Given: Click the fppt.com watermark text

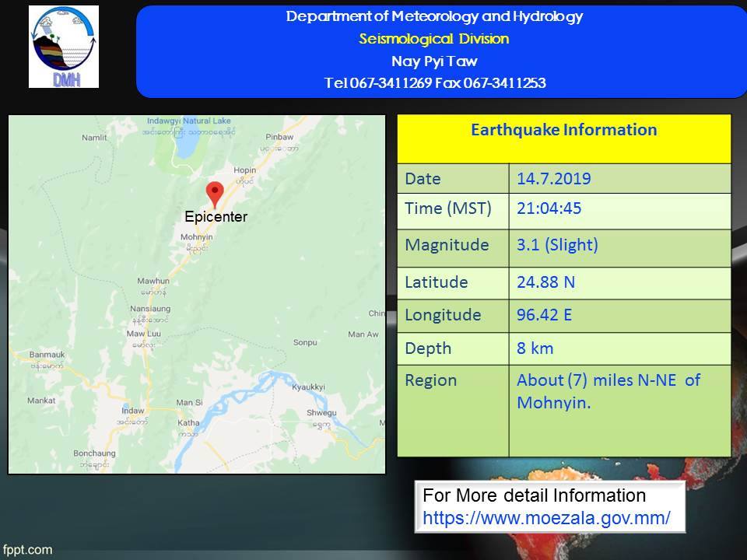Looking at the screenshot, I should [x=27, y=550].
